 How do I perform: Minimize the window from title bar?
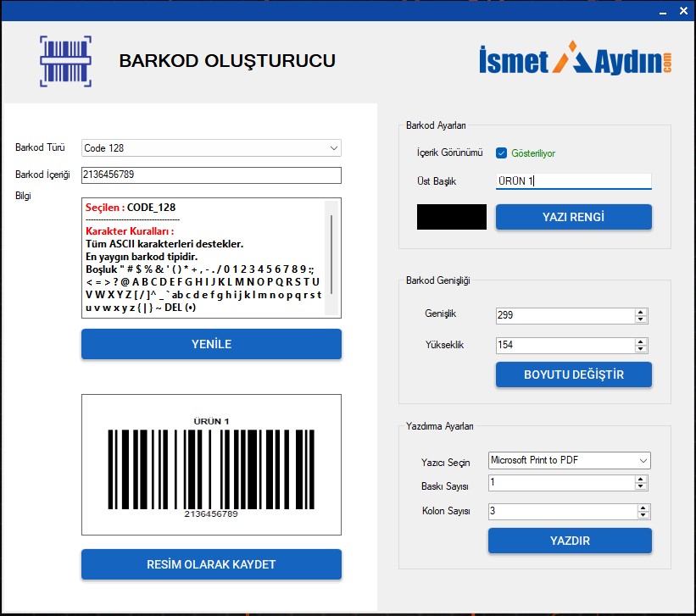point(661,10)
